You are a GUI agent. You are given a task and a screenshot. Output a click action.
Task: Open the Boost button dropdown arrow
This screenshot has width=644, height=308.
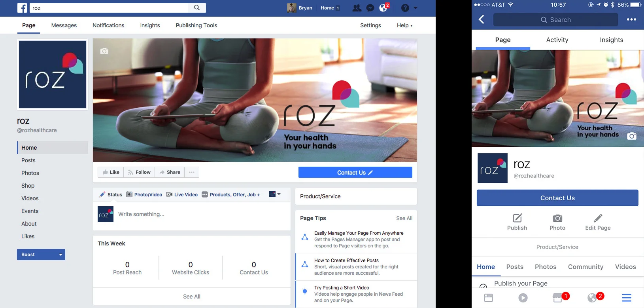click(x=60, y=255)
